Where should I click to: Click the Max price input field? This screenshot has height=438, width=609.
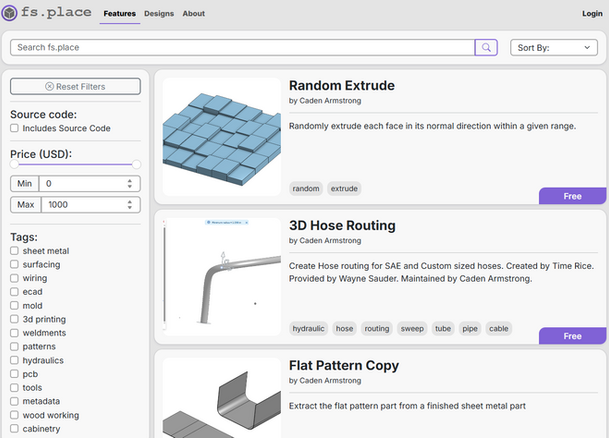[90, 205]
